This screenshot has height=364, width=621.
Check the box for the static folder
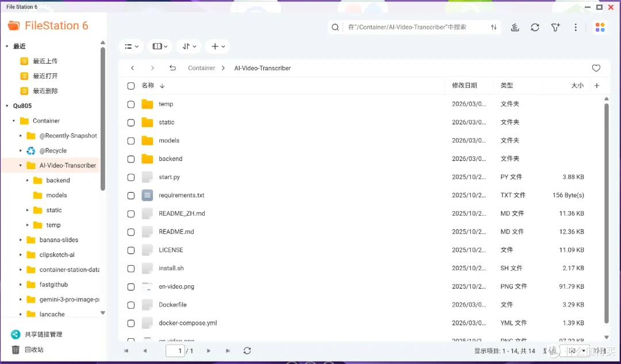(x=131, y=123)
